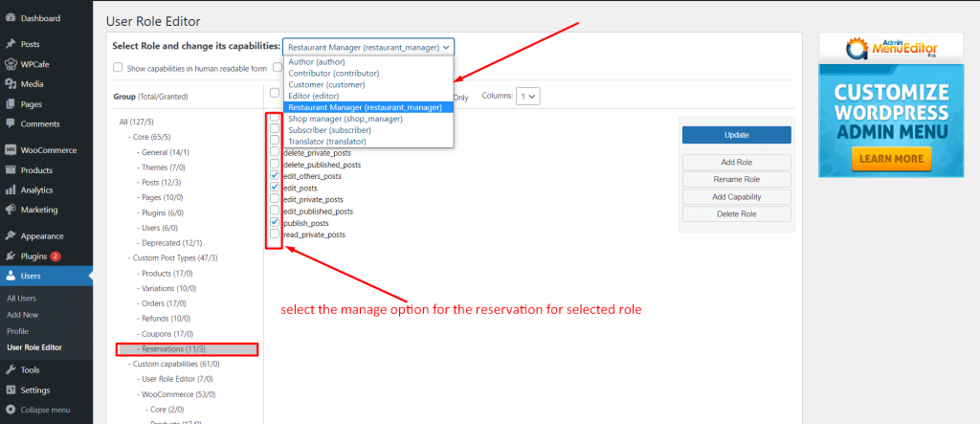This screenshot has width=980, height=424.
Task: Click the Rename Role button
Action: coord(736,180)
